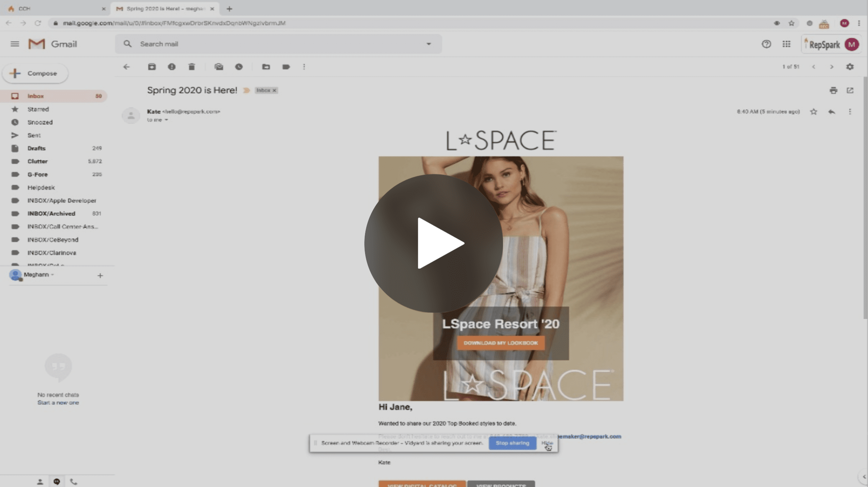Open a new browser tab
868x487 pixels.
(x=229, y=9)
